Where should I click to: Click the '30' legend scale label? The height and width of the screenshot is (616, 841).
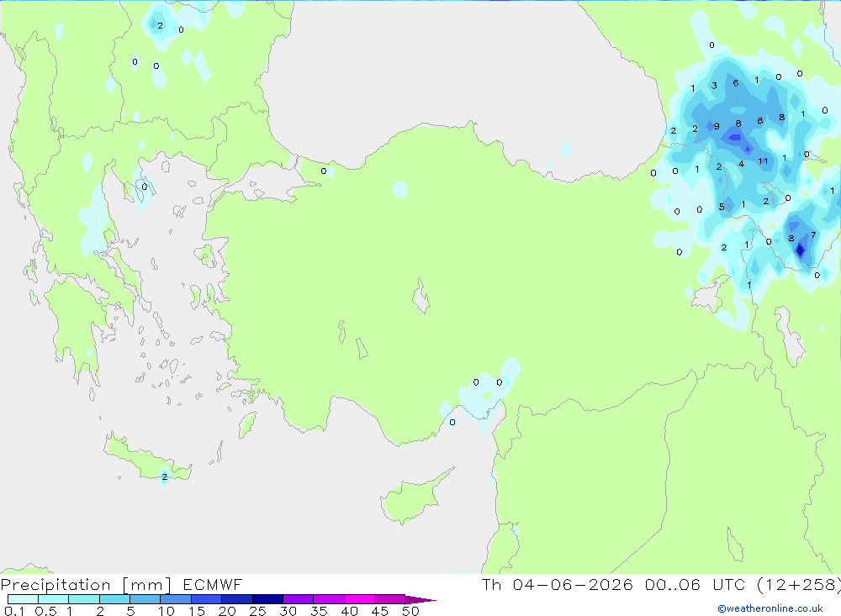point(288,611)
